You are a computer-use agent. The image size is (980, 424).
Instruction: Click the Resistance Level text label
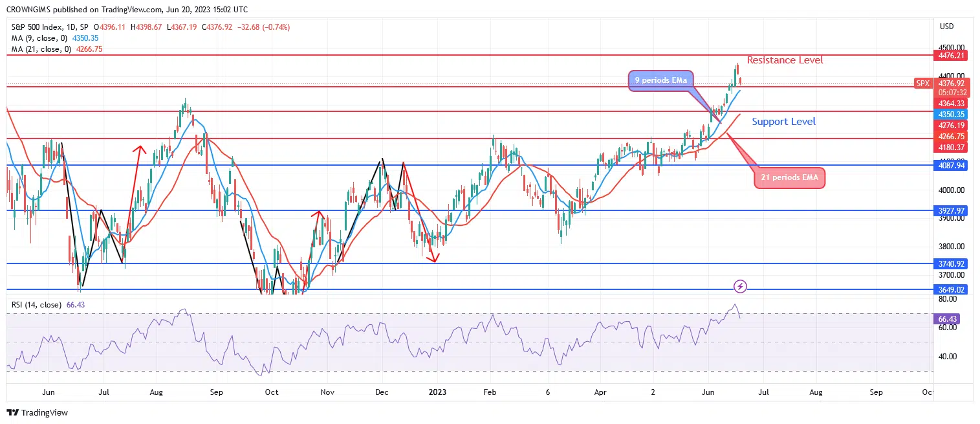coord(785,60)
